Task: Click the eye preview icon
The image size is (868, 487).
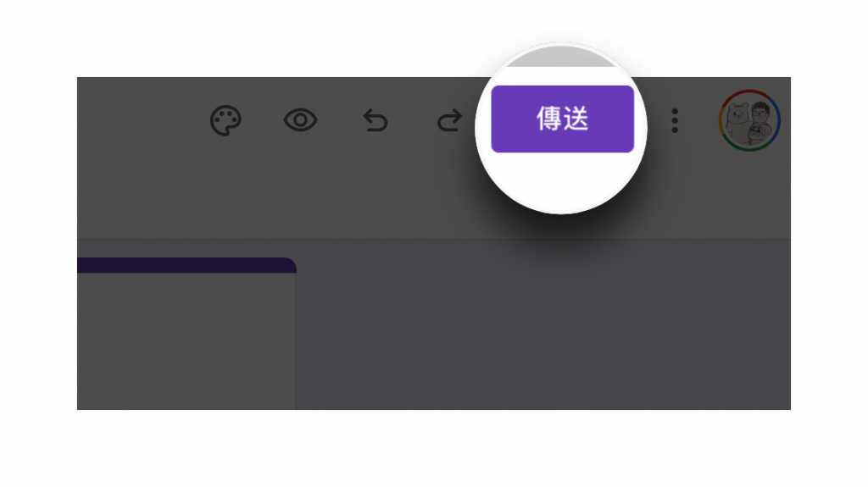Action: (301, 120)
